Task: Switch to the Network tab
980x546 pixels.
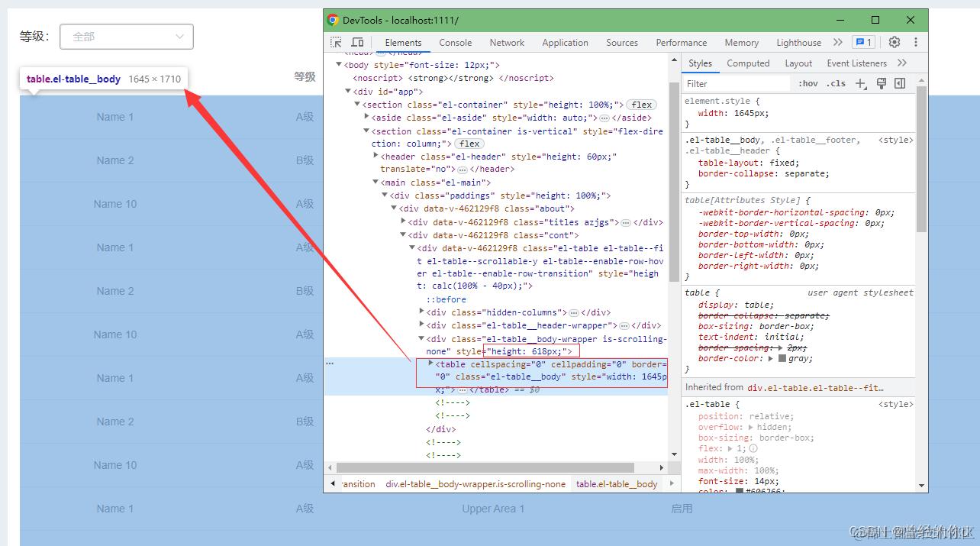Action: [x=507, y=43]
